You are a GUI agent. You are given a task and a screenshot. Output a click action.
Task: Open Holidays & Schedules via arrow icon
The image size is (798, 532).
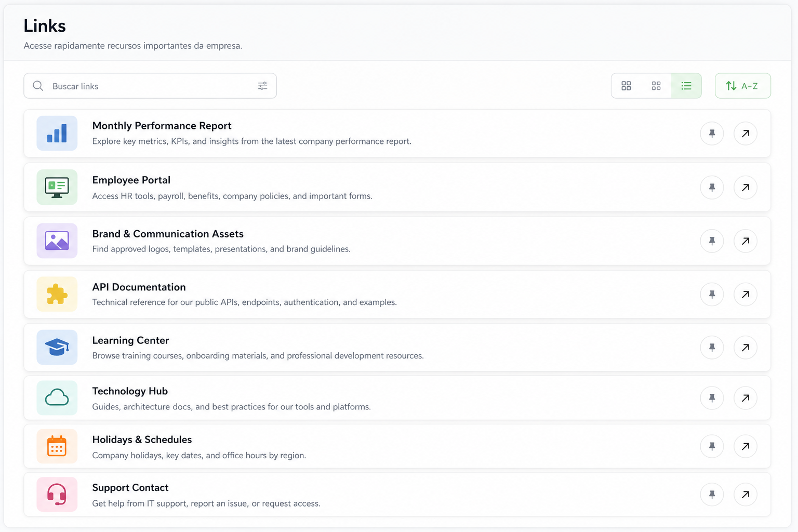click(746, 446)
